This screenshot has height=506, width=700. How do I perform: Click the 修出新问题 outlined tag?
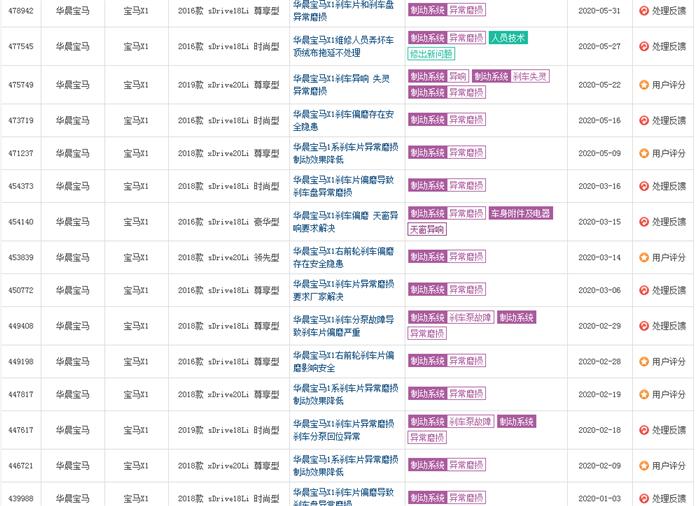[431, 54]
